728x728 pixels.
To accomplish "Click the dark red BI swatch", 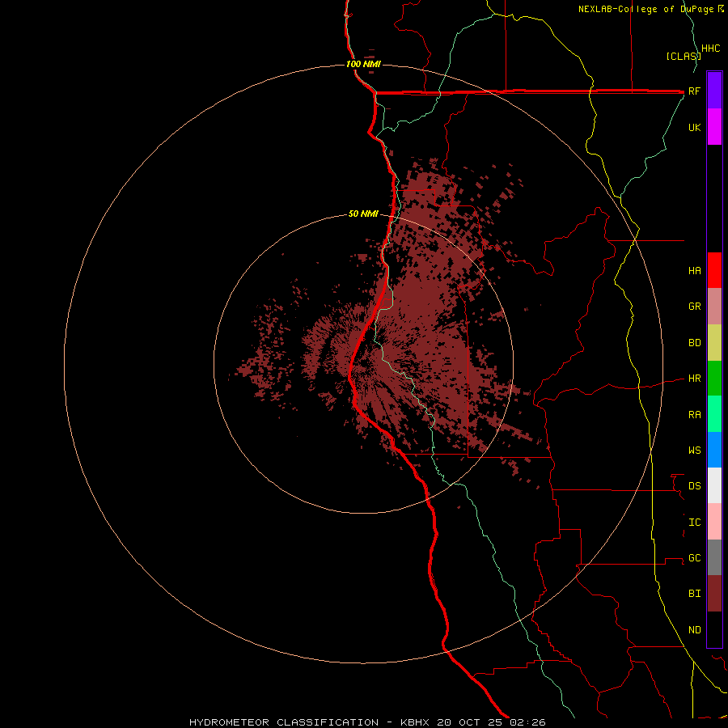I will pos(714,594).
